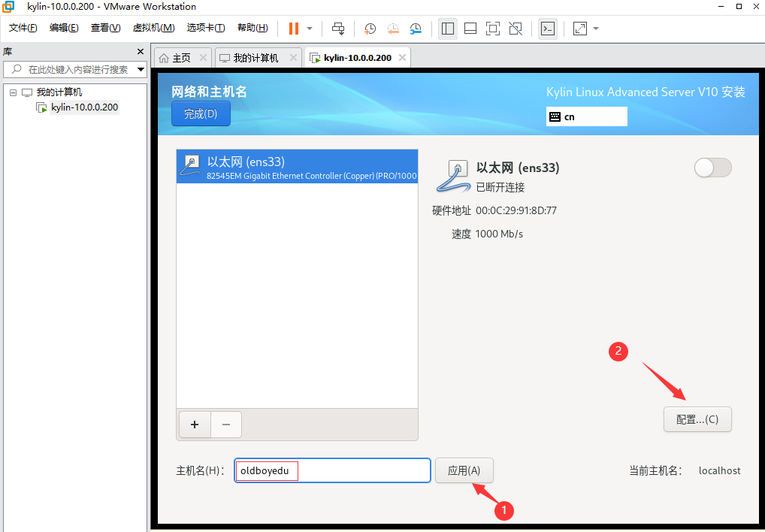Screen dimensions: 765x532
Task: Click the orange pause VM icon
Action: (x=294, y=29)
